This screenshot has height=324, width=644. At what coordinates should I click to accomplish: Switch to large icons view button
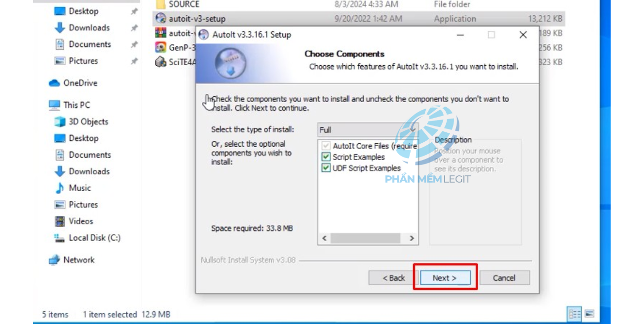tap(589, 314)
